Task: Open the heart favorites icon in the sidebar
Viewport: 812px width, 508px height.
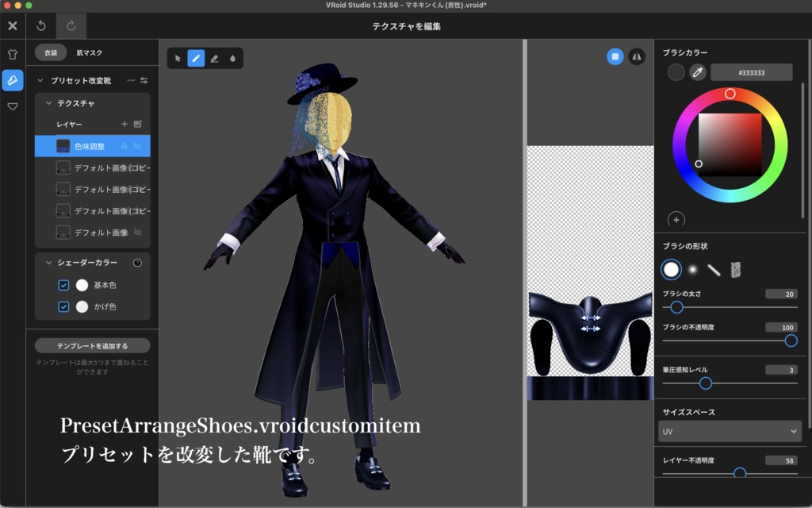Action: point(12,106)
